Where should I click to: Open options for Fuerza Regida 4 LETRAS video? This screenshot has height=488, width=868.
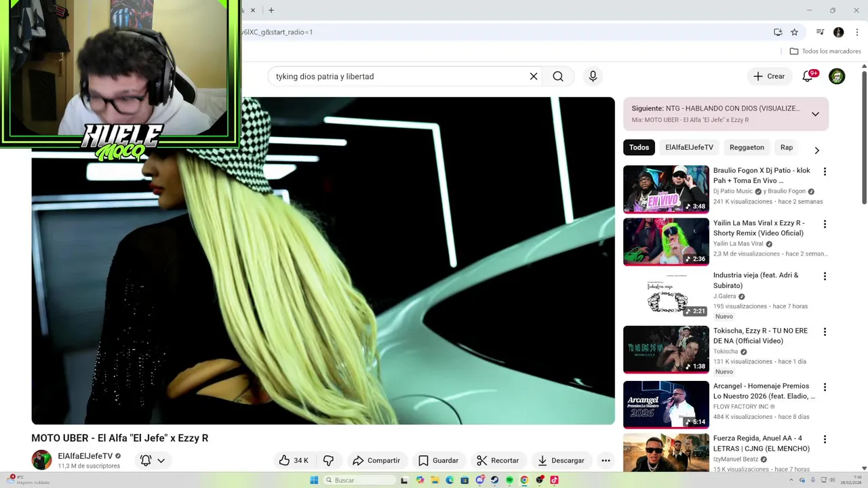coord(825,439)
